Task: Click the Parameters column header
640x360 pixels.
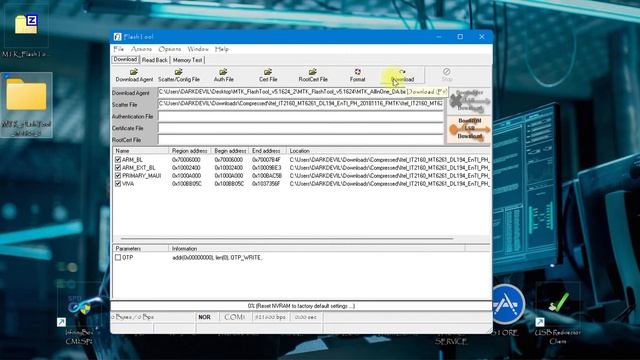Action: (x=141, y=249)
